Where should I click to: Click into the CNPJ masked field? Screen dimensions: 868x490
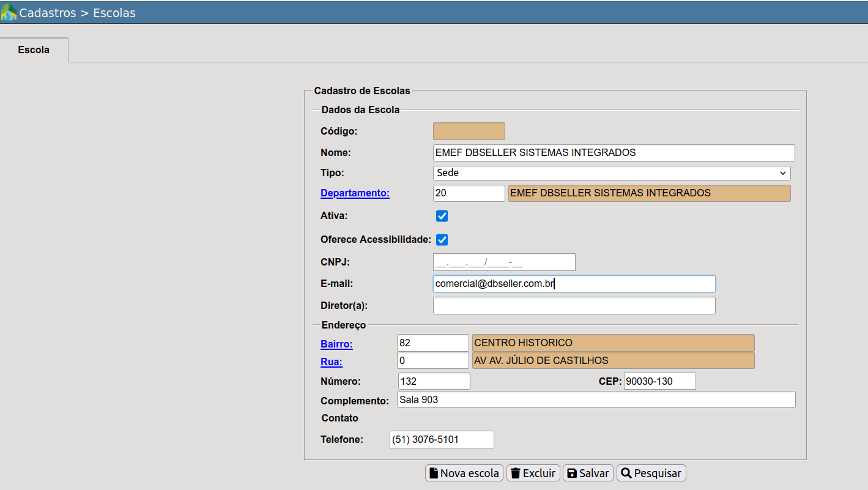504,262
